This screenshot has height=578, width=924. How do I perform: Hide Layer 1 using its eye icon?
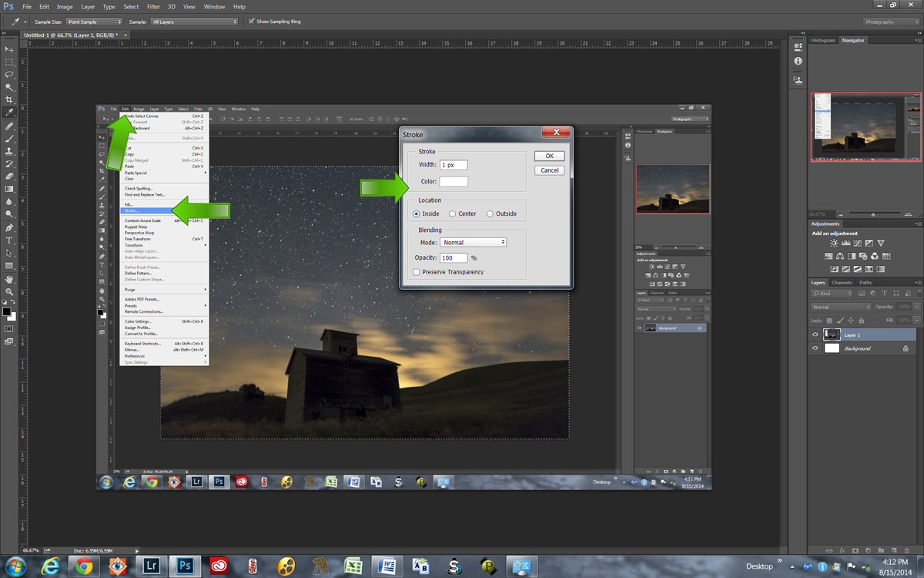point(815,334)
